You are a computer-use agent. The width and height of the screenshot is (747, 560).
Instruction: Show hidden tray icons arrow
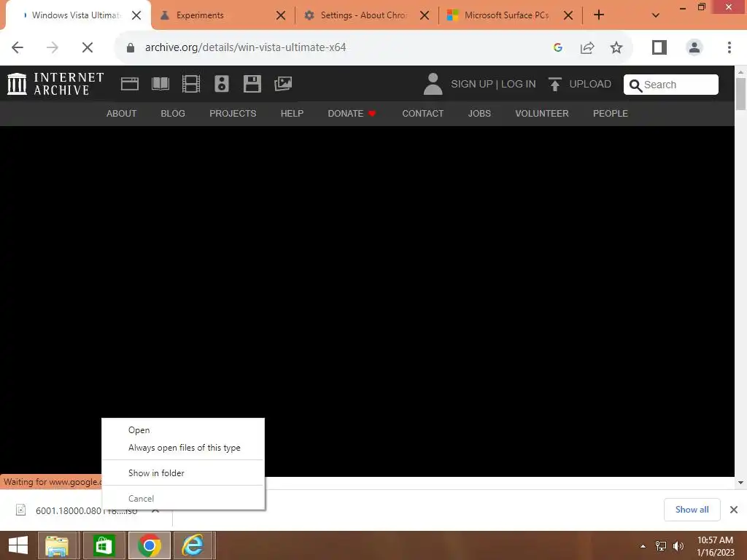643,546
